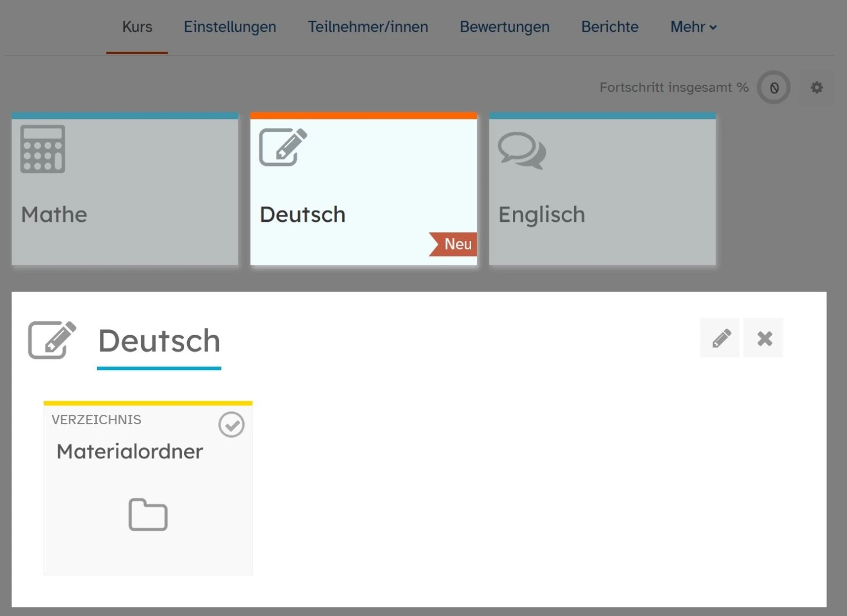The height and width of the screenshot is (616, 847).
Task: Edit the Deutsch section with pencil button
Action: click(720, 338)
